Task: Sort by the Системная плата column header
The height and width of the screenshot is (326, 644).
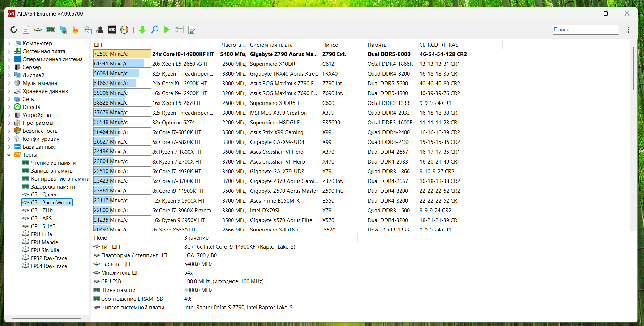Action: click(284, 45)
